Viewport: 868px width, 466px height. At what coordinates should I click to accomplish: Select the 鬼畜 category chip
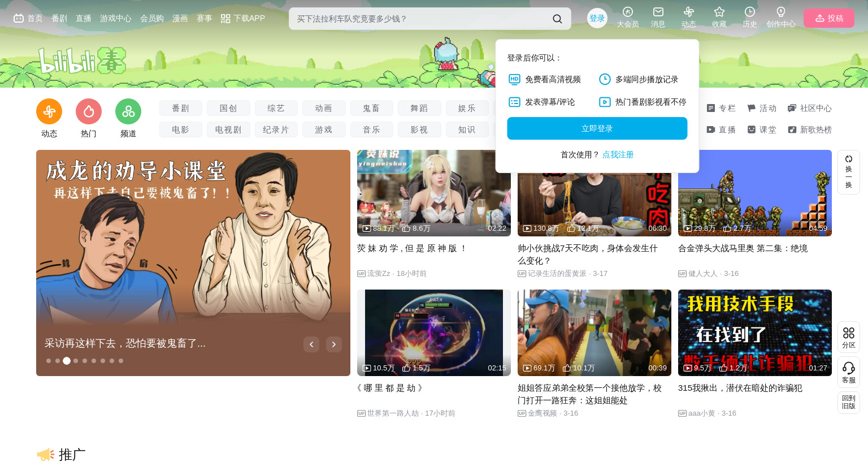pyautogui.click(x=372, y=108)
